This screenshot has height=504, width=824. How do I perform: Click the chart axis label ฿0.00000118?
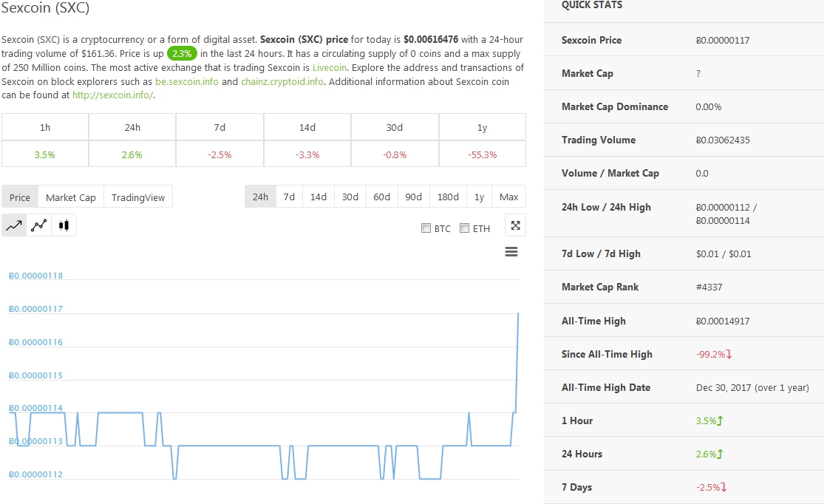35,276
